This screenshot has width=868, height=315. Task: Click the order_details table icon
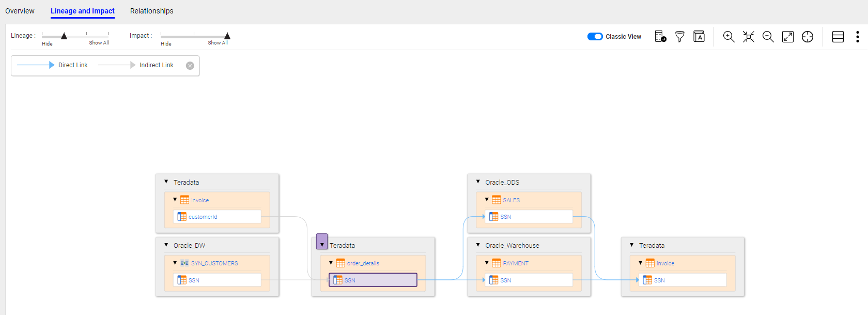point(340,263)
